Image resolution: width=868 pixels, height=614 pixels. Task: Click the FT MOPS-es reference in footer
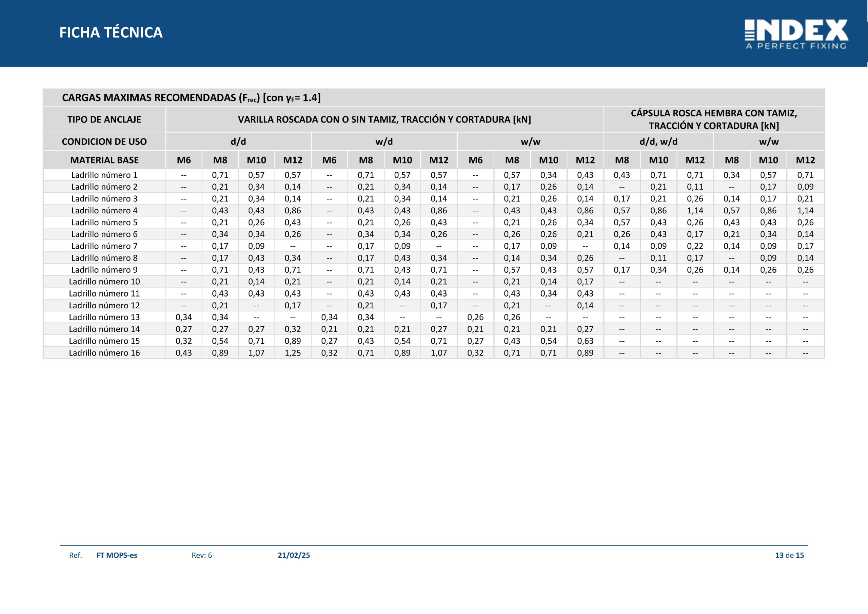117,555
